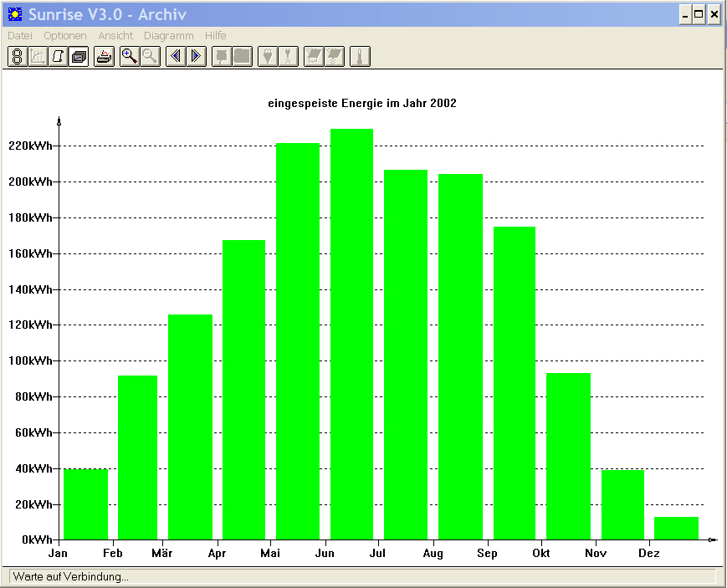Click the greyed monitor toolbar icon
Viewport: 727px width, 588px height.
222,57
